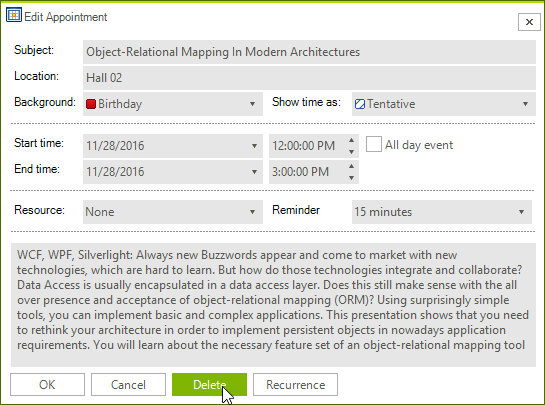Screen dimensions: 545x405
Task: Click the red Birthday color swatch
Action: coord(91,104)
